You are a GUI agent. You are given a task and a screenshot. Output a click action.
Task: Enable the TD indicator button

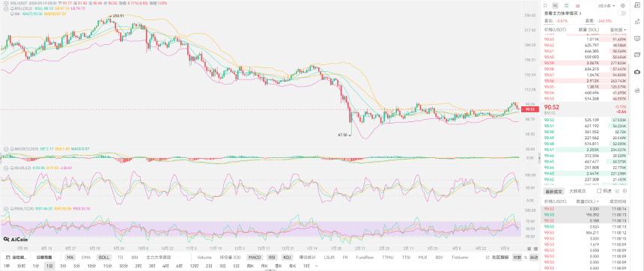click(121, 258)
